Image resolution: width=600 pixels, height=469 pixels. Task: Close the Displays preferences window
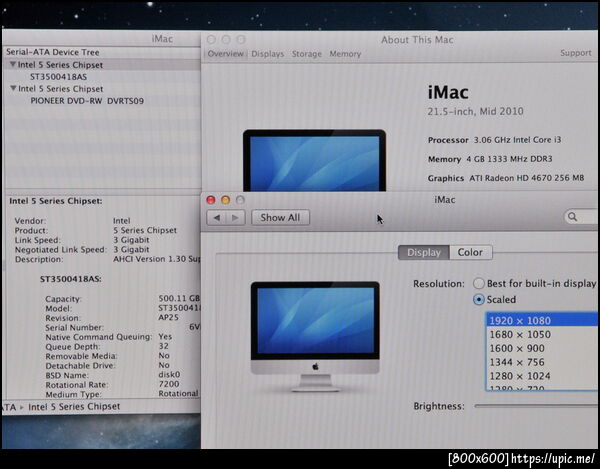(211, 200)
